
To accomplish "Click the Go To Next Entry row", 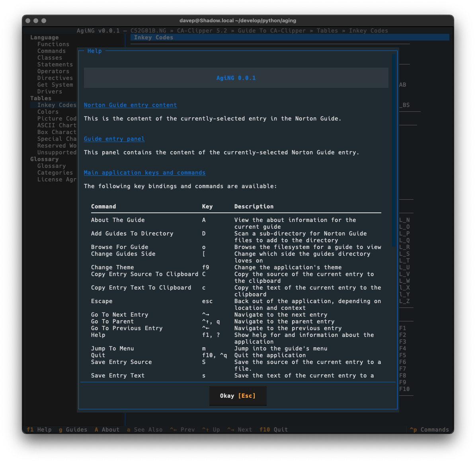I will pyautogui.click(x=236, y=315).
